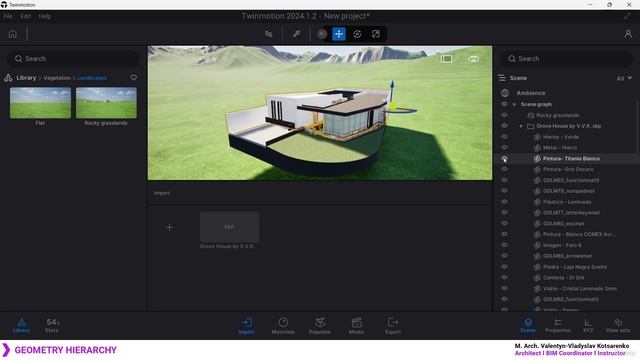The height and width of the screenshot is (360, 640).
Task: Navigate to Vegetation in the breadcrumb
Action: click(57, 78)
